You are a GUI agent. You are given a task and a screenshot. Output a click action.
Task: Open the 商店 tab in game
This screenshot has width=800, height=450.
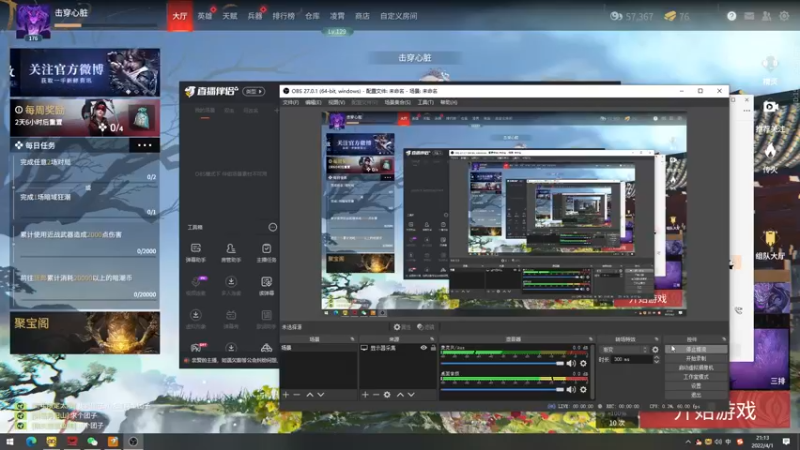pyautogui.click(x=362, y=16)
